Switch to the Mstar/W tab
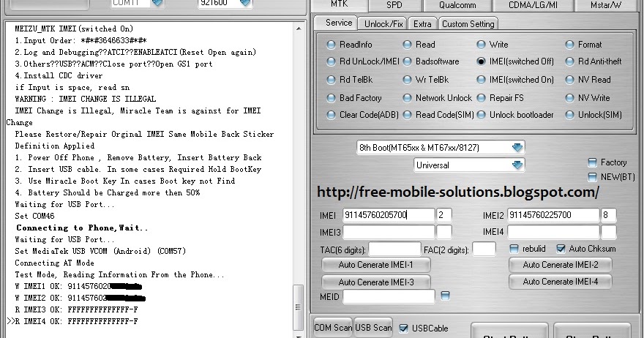Viewport: 644px width, 338px height. tap(607, 5)
